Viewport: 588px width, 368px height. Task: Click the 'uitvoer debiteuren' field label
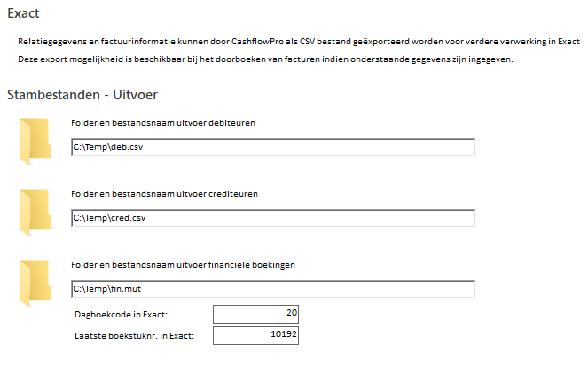[x=163, y=123]
